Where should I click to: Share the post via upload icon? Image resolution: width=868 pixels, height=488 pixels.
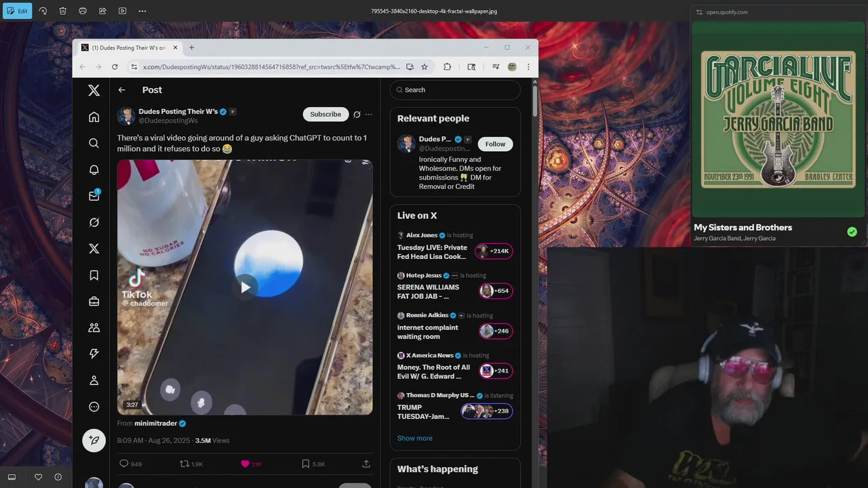pyautogui.click(x=366, y=464)
